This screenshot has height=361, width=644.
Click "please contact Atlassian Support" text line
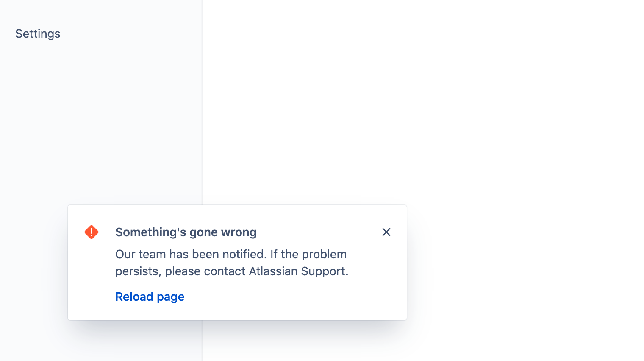tap(232, 271)
